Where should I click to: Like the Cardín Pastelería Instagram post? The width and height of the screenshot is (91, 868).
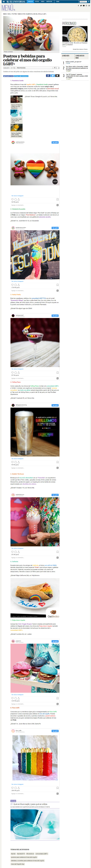pos(12,199)
